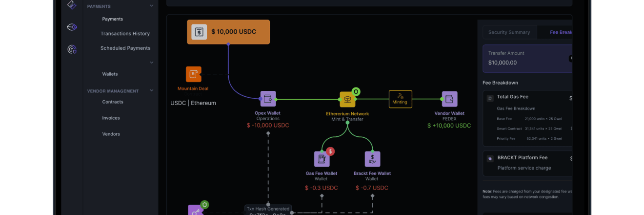
Task: Open Scheduled Payments in the sidebar
Action: click(x=125, y=48)
